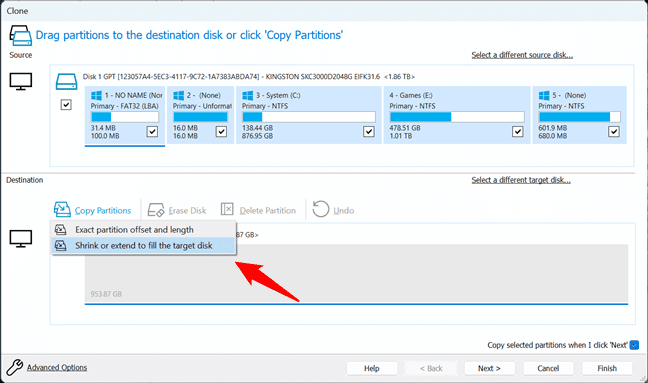Click the Disk 1 drive icon

coord(67,82)
